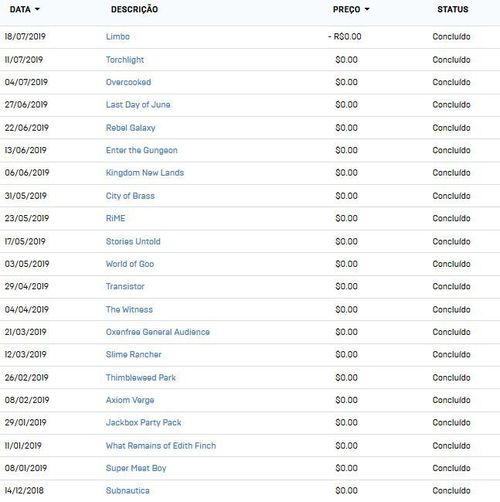Select the Slime Rancher link
The image size is (500, 502).
[134, 354]
